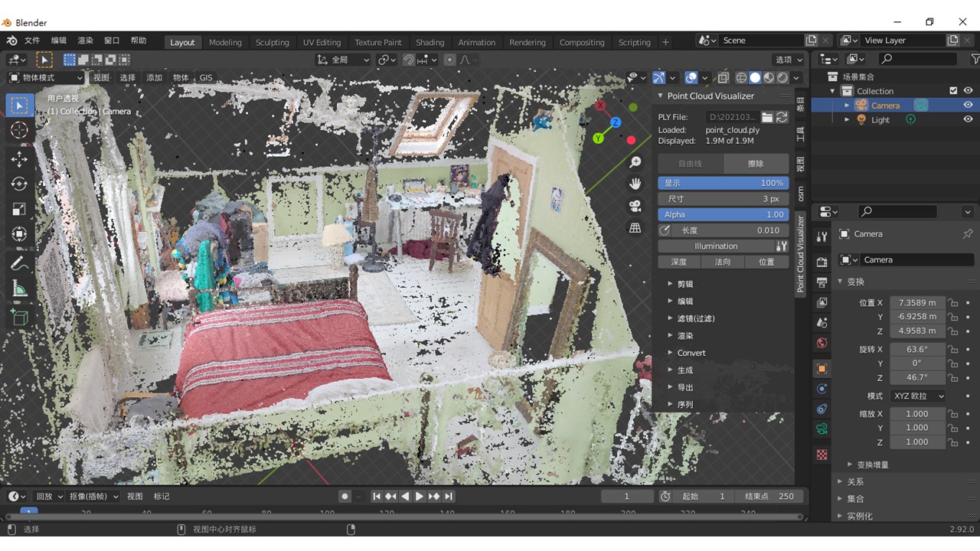Adjust the Alpha slider
The width and height of the screenshot is (980, 551).
coord(724,214)
